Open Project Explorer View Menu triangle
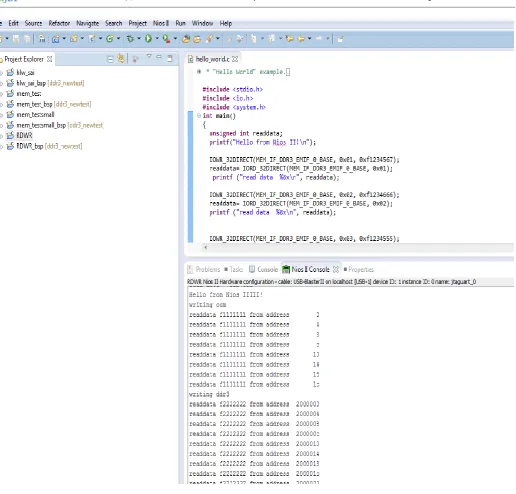The image size is (516, 494). tap(149, 57)
